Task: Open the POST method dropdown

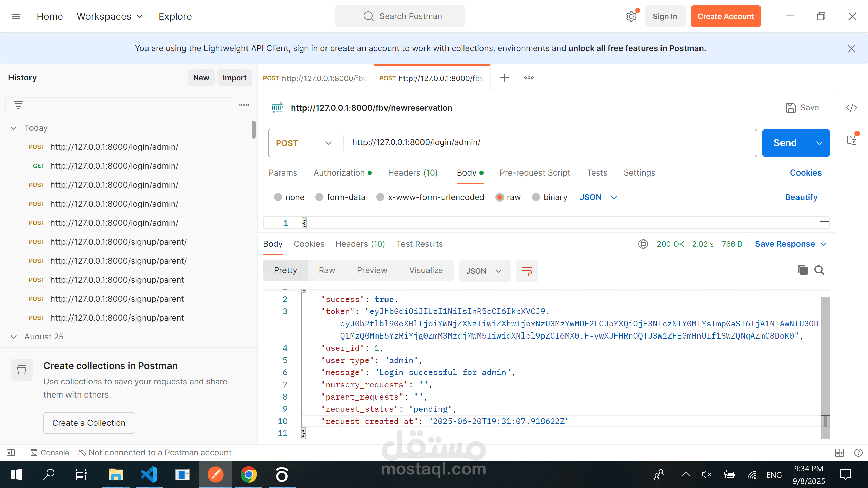Action: [304, 143]
